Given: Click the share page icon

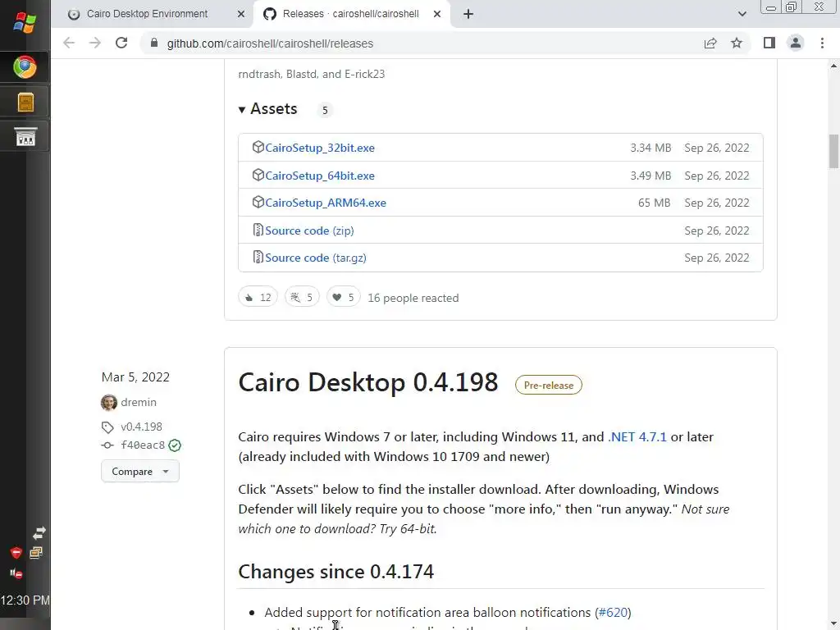Looking at the screenshot, I should 710,43.
